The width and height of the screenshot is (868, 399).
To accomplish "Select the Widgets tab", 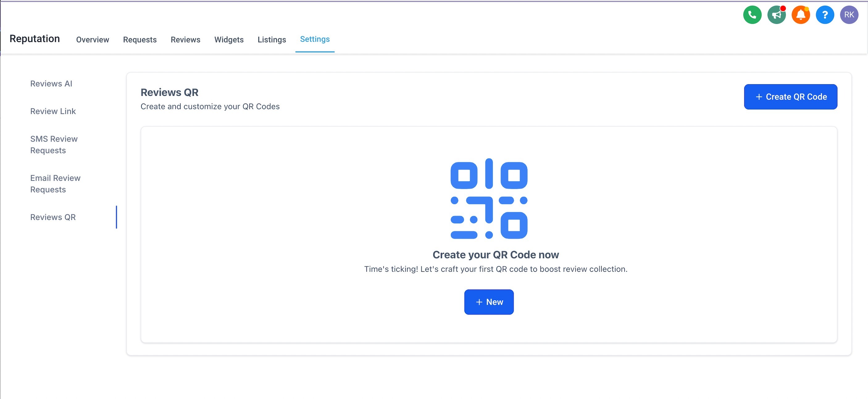I will point(229,40).
